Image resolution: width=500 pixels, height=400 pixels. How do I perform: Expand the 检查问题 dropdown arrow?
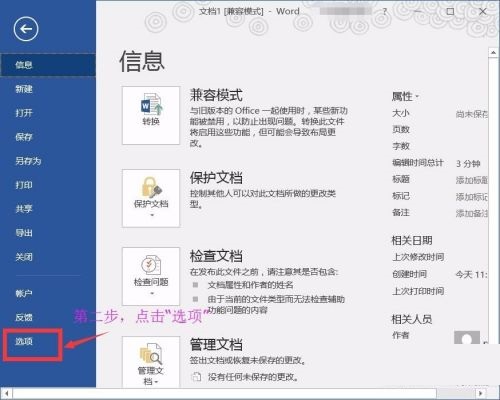click(152, 294)
